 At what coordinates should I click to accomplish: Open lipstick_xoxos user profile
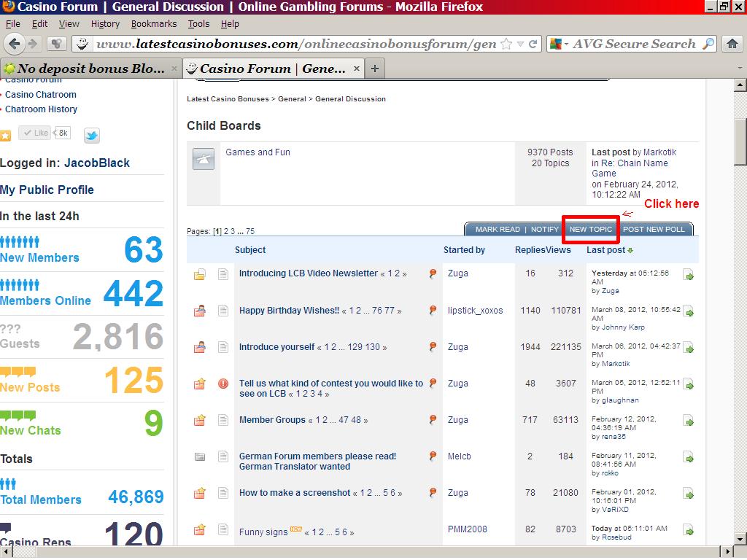tap(475, 311)
